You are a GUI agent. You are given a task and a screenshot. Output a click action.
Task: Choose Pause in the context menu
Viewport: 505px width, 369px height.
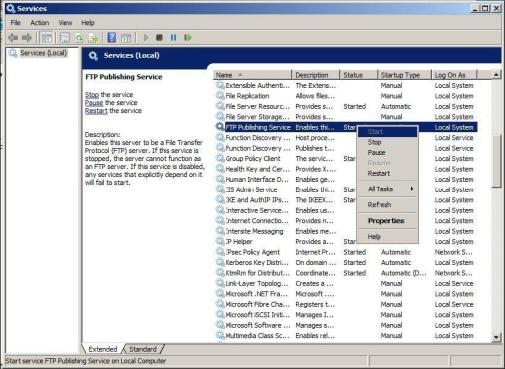pyautogui.click(x=387, y=152)
